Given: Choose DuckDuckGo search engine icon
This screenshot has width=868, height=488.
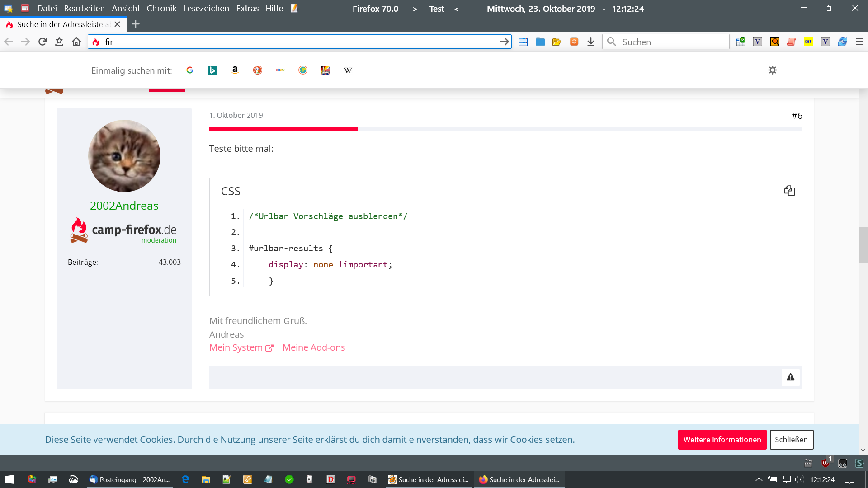Looking at the screenshot, I should coord(257,70).
